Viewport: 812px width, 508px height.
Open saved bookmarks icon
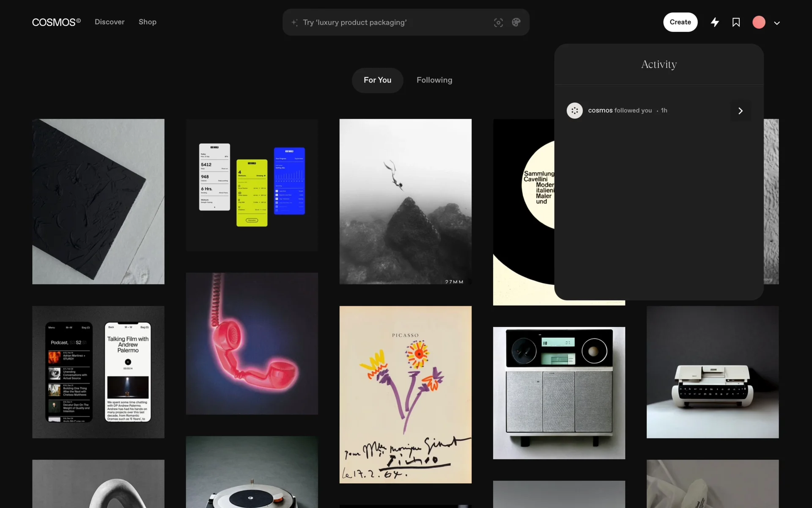[x=736, y=22]
